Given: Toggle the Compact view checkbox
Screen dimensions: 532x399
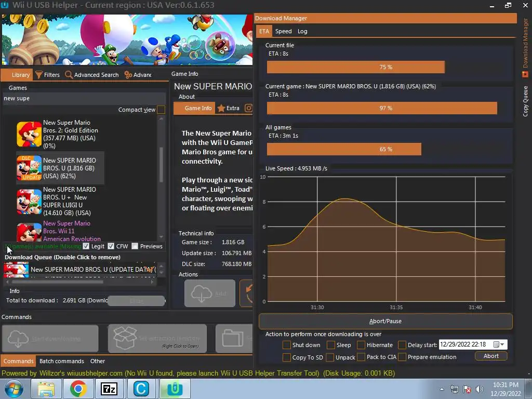Looking at the screenshot, I should click(161, 110).
